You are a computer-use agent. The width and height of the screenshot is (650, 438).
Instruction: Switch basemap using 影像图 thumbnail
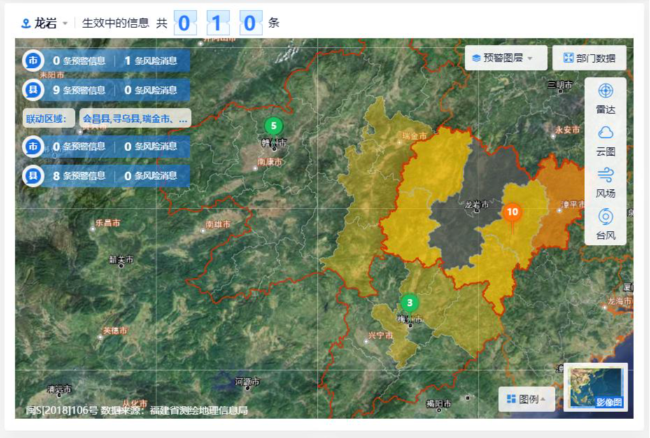coord(596,387)
